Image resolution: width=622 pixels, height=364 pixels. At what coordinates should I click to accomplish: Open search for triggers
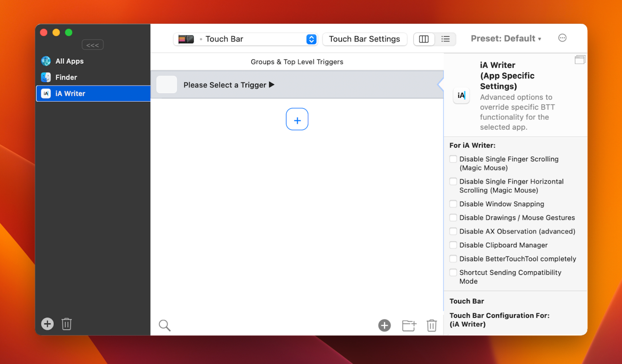[165, 325]
